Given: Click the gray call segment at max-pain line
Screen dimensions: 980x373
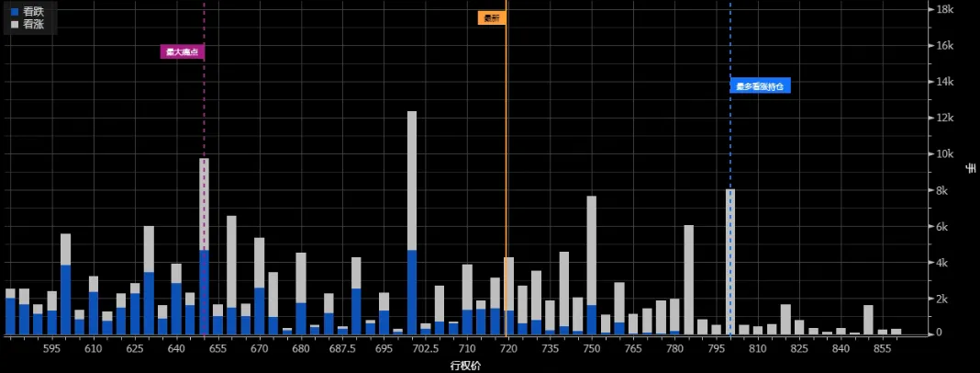Looking at the screenshot, I should pos(205,204).
